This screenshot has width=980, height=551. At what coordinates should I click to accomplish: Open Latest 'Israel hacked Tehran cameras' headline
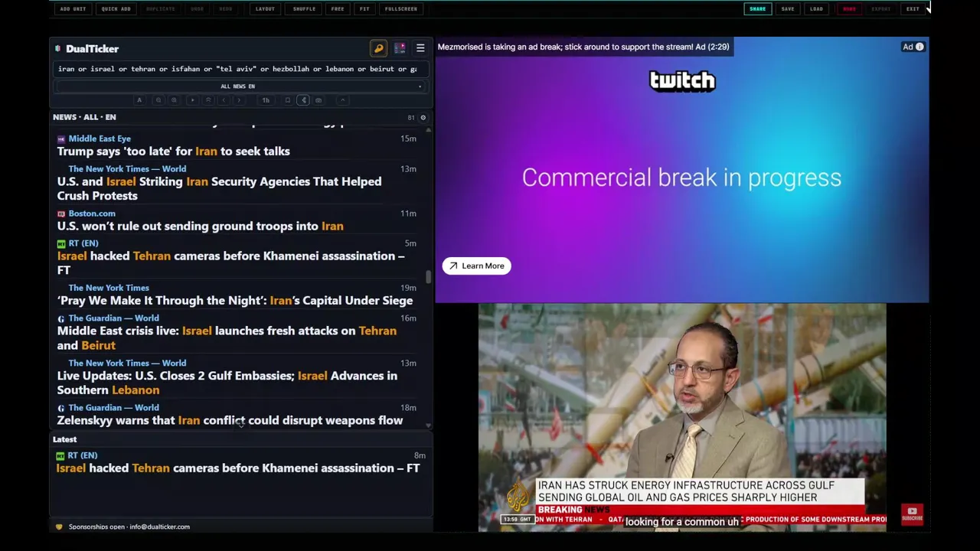pos(238,468)
